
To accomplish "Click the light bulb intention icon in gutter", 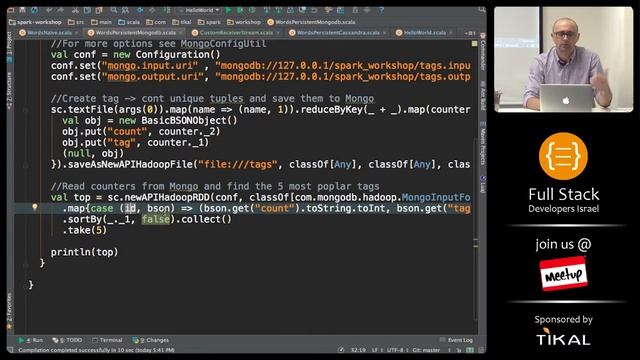I will point(35,208).
